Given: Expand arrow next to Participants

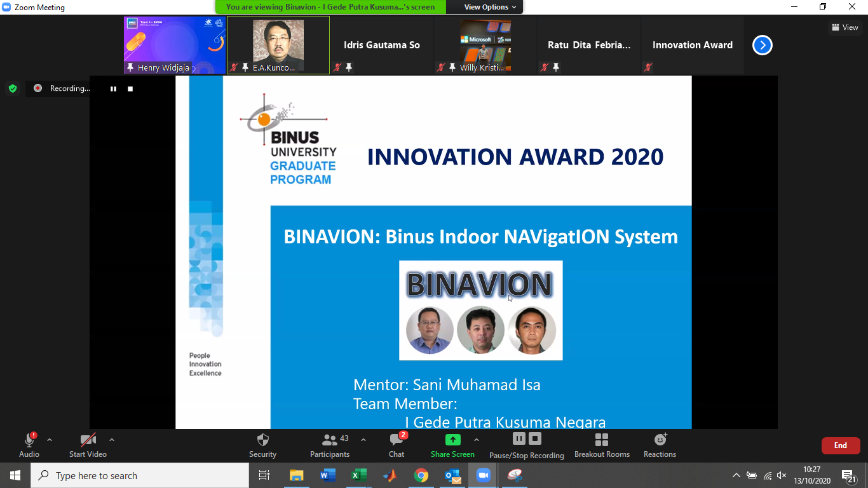Looking at the screenshot, I should 363,440.
